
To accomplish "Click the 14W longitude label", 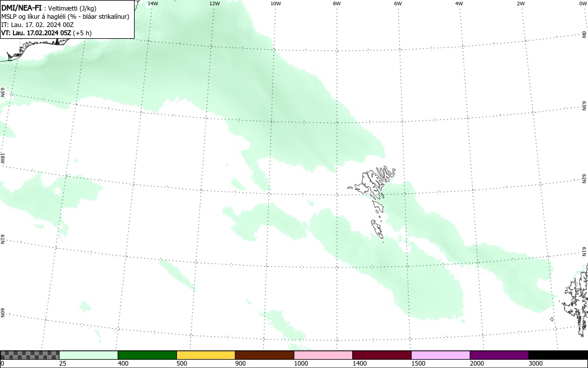I will point(153,4).
